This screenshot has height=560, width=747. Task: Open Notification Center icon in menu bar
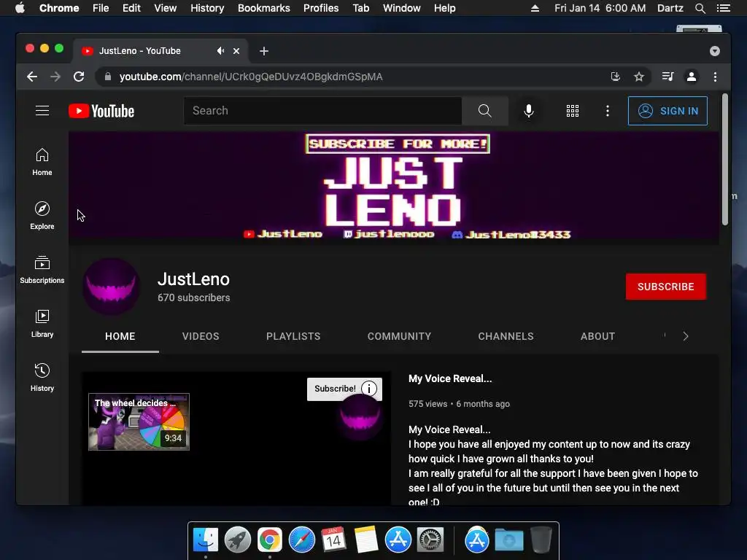(723, 8)
